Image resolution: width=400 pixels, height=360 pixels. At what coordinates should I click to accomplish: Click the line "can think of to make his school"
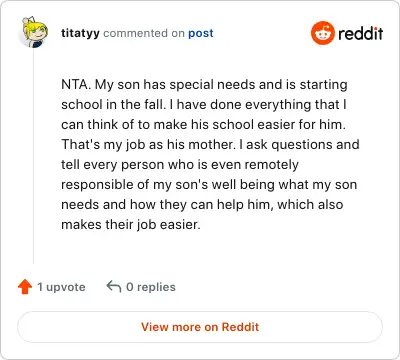click(x=158, y=125)
